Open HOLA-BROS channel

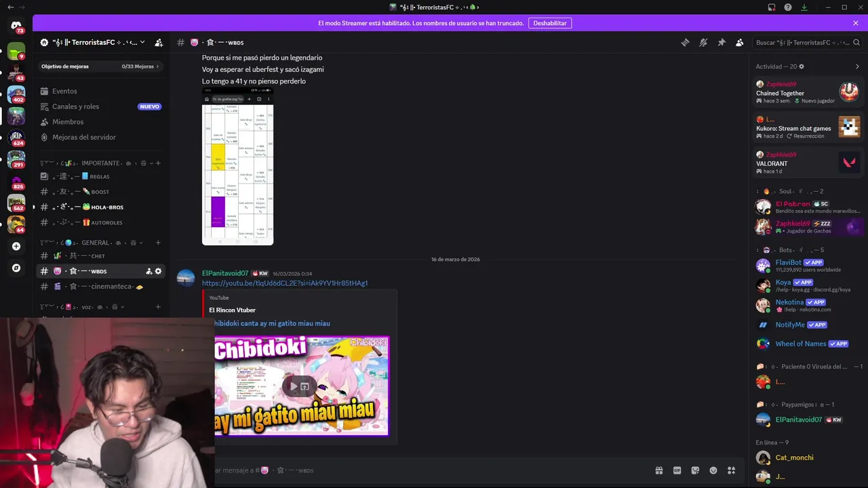click(x=100, y=207)
